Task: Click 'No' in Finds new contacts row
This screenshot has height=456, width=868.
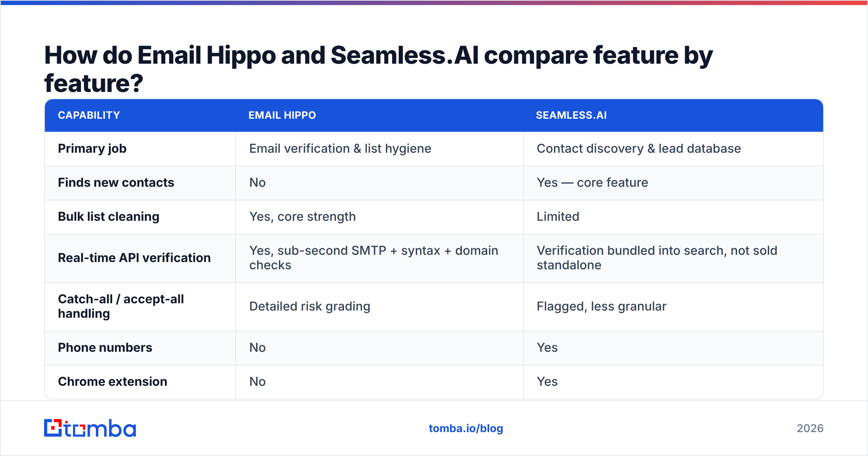Action: (258, 183)
